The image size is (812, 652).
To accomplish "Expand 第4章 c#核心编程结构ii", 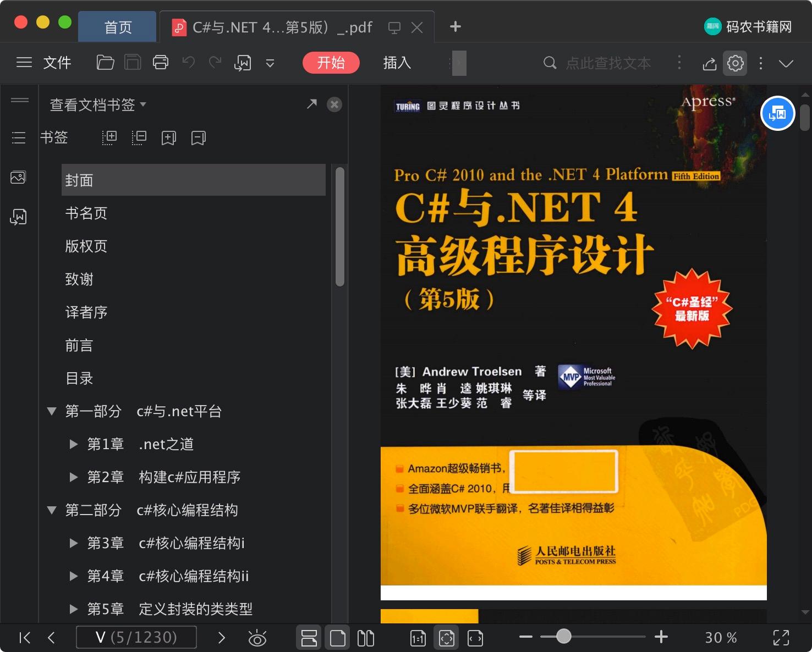I will [x=74, y=576].
